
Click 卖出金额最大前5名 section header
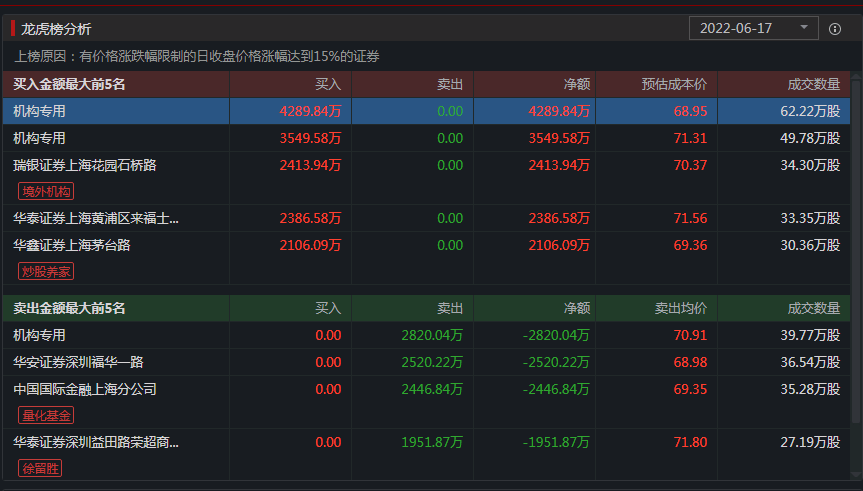pos(69,308)
